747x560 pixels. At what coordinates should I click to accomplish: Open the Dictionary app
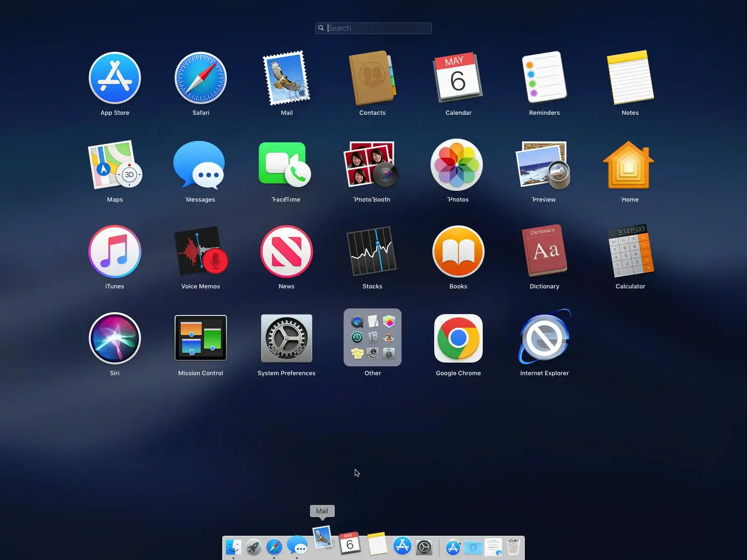[x=544, y=252]
